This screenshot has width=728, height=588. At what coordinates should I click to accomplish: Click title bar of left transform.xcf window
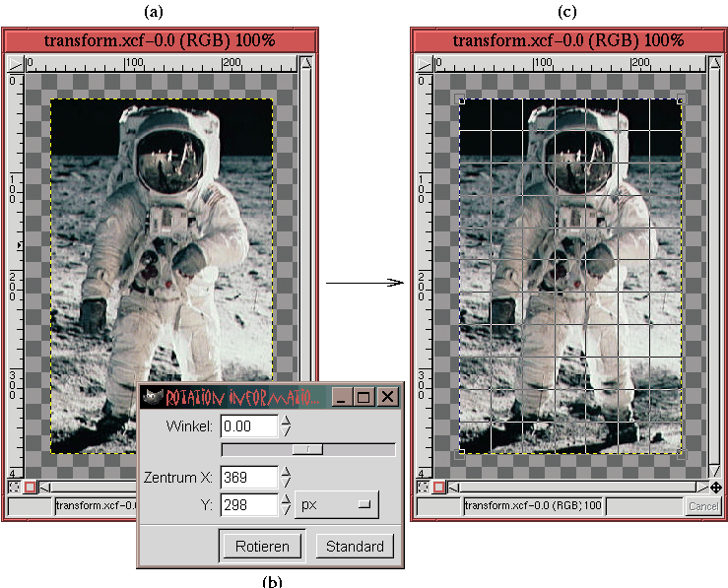[160, 40]
